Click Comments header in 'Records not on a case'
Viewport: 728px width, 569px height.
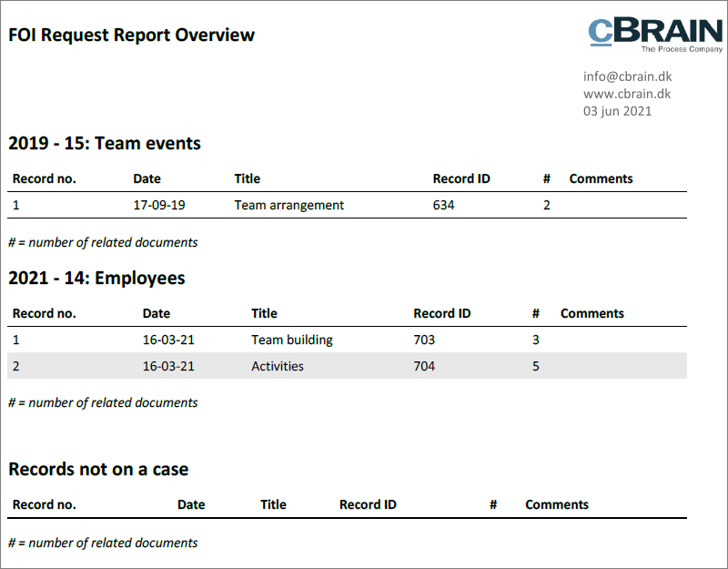tap(557, 505)
